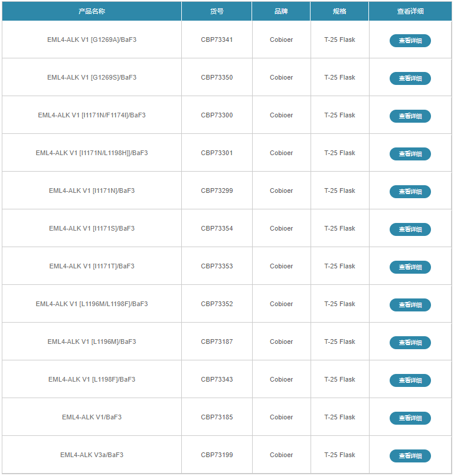Viewport: 454px width, 476px height.
Task: Select the catalog number CBP73199
Action: (217, 455)
